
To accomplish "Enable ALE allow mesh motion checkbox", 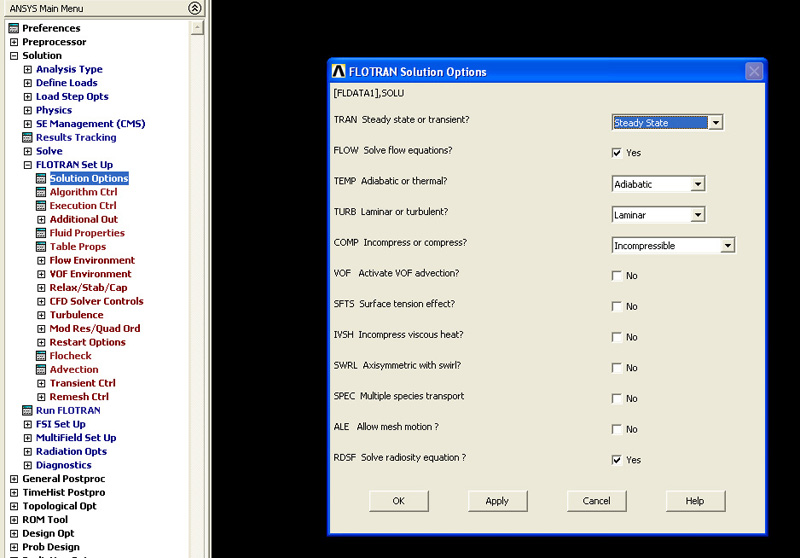I will click(x=616, y=429).
